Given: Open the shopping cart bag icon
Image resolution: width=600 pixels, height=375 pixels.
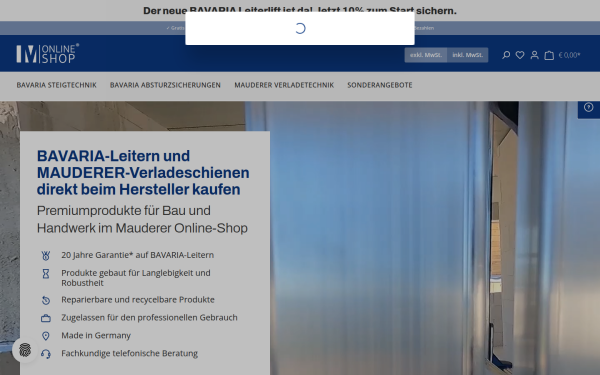Looking at the screenshot, I should point(549,55).
